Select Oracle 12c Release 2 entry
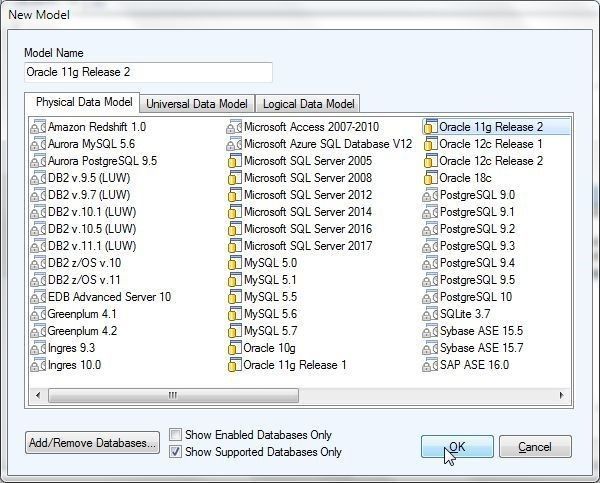The image size is (600, 483). point(483,161)
